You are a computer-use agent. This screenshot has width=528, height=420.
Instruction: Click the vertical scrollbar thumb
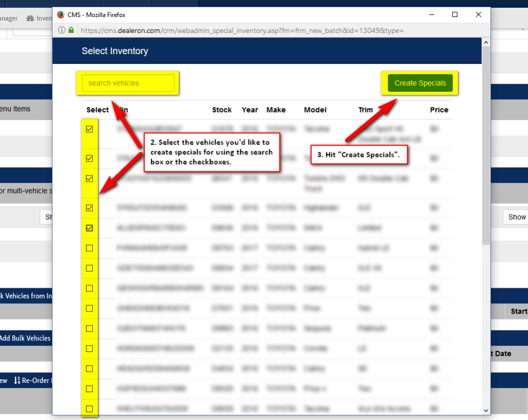tap(486, 146)
